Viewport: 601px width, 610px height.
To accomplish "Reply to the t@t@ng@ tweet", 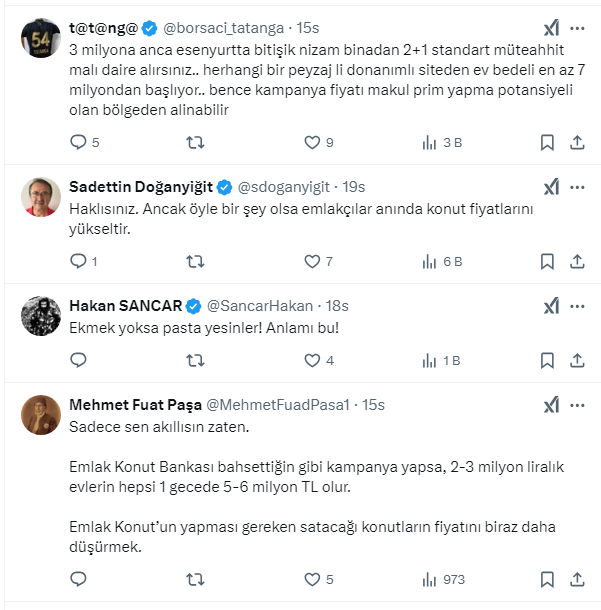I will [x=79, y=142].
